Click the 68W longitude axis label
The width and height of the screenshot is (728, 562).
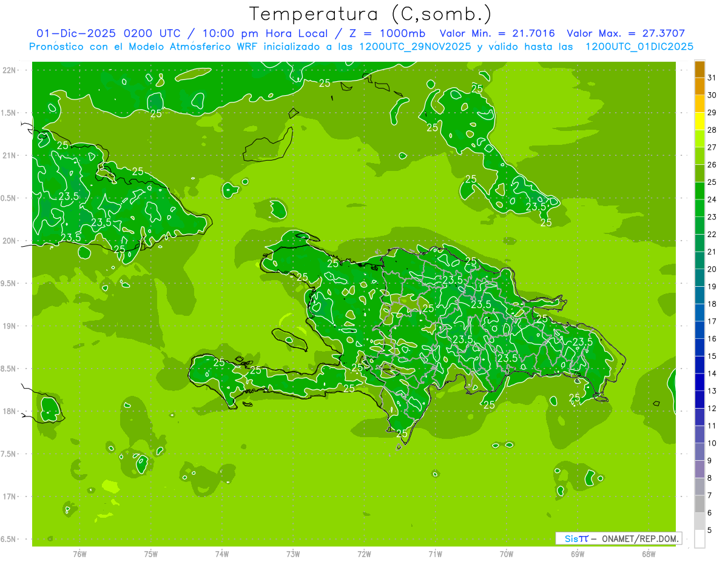649,554
